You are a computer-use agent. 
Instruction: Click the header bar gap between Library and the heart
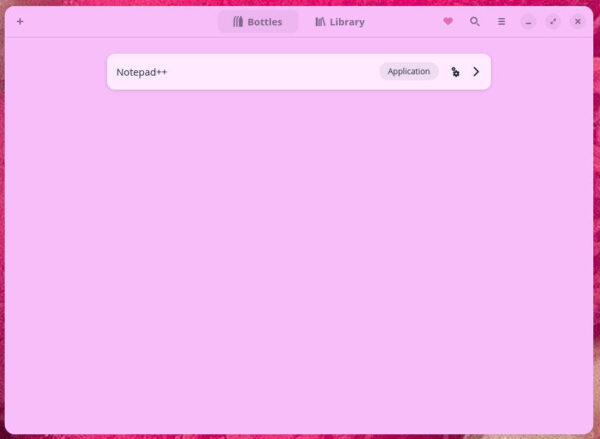405,21
